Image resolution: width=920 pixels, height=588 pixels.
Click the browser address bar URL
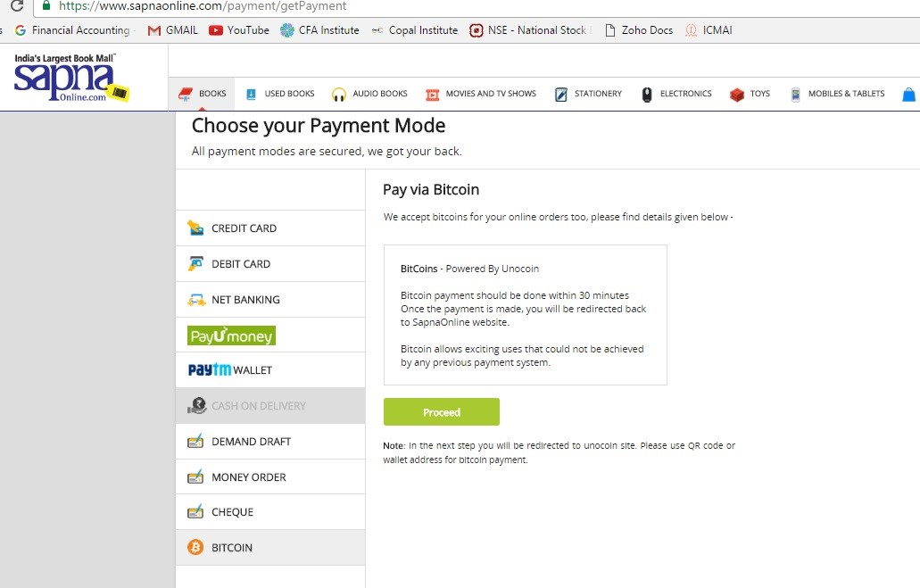coord(203,6)
